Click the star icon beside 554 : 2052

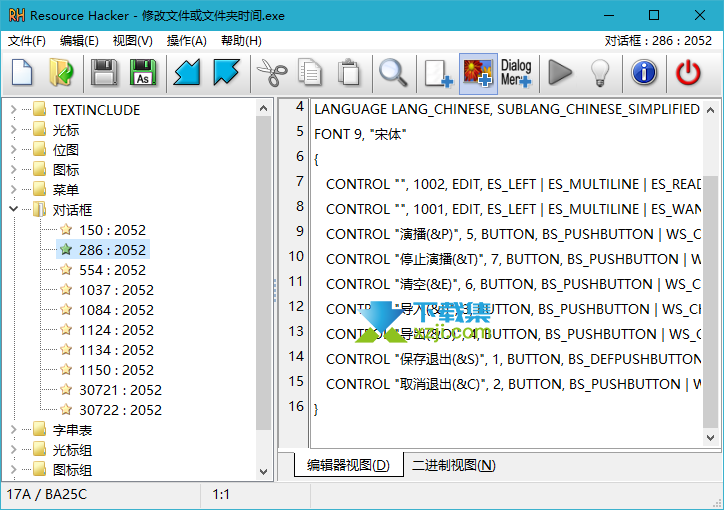click(66, 270)
